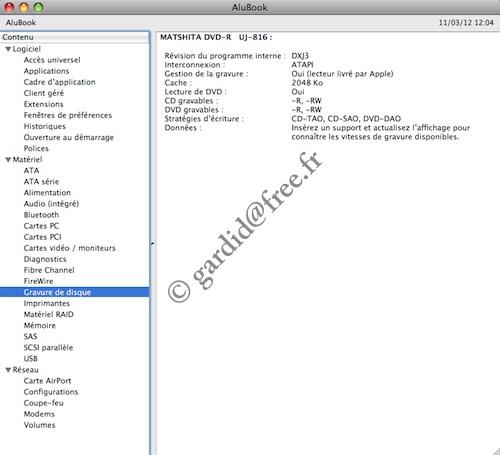Viewport: 500px width, 455px height.
Task: Click the Contenu column header
Action: 75,37
